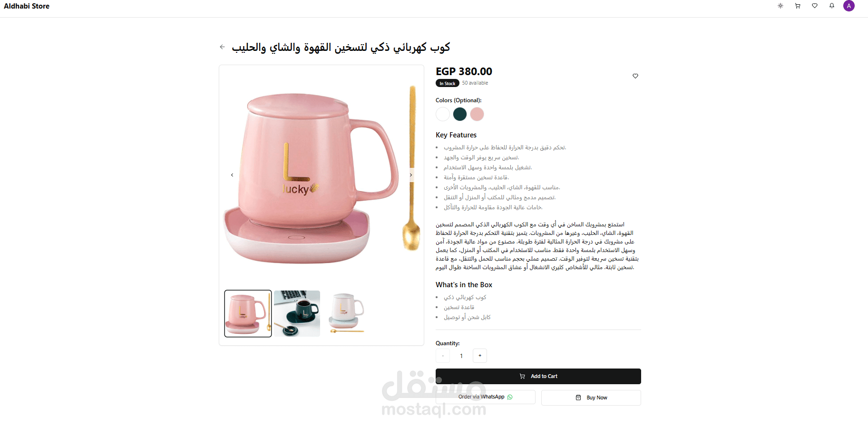Open wishlist heart icon in header
Image resolution: width=868 pixels, height=427 pixels.
pos(815,6)
